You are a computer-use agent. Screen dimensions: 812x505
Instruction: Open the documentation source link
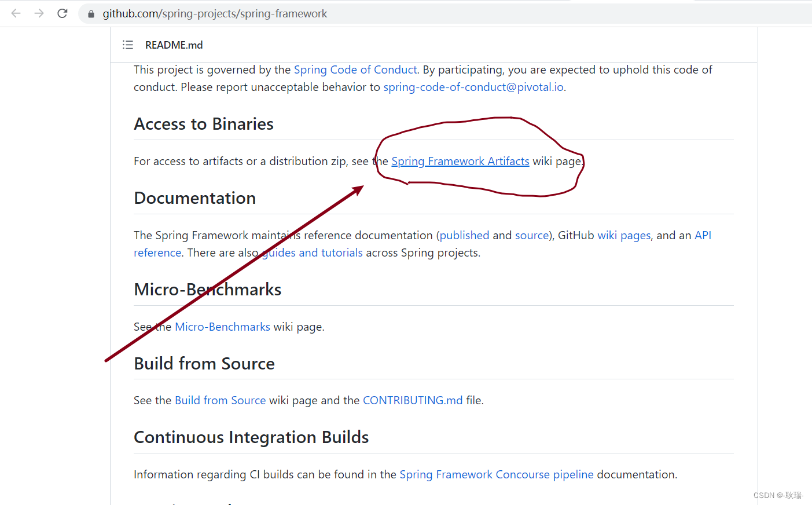[x=531, y=235]
